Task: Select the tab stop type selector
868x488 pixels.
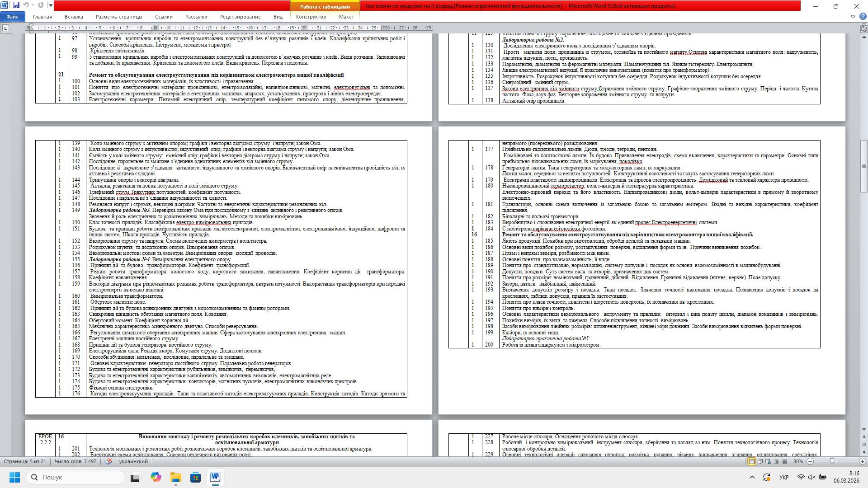Action: pyautogui.click(x=5, y=28)
